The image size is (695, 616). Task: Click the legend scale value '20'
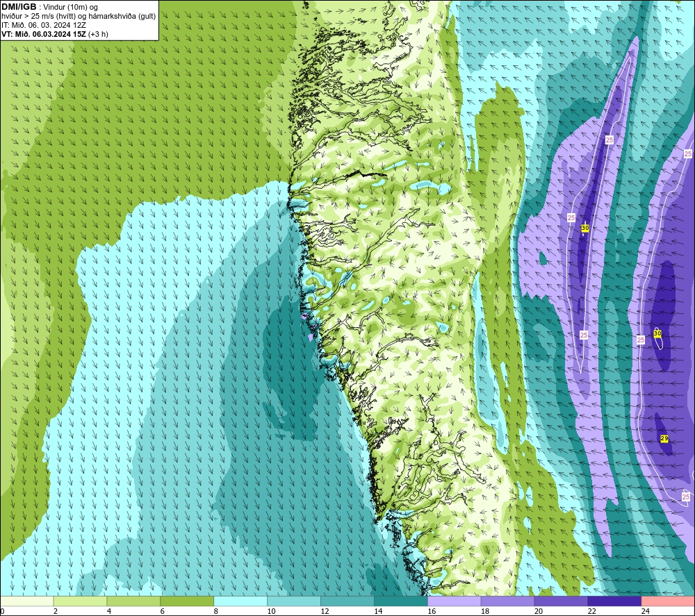coord(539,611)
